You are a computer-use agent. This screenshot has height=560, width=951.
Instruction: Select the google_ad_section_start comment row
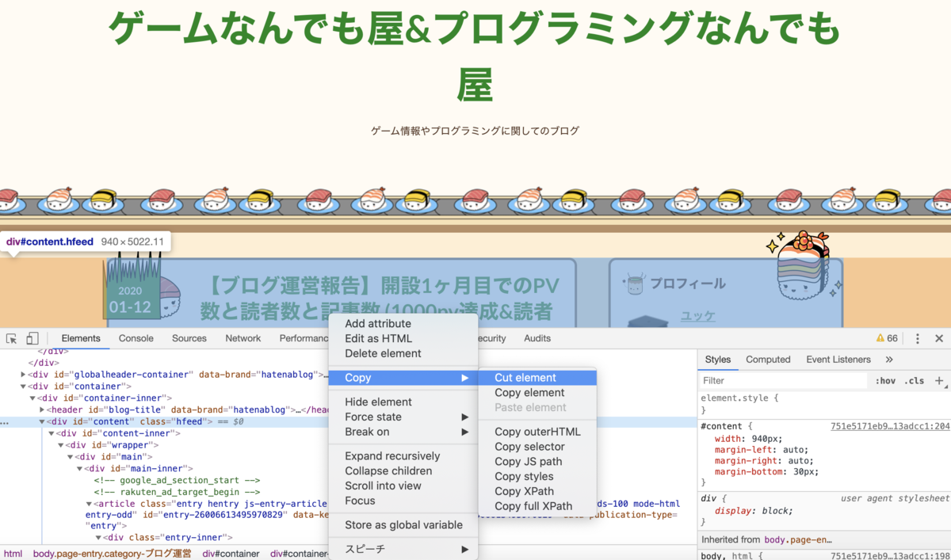click(178, 481)
